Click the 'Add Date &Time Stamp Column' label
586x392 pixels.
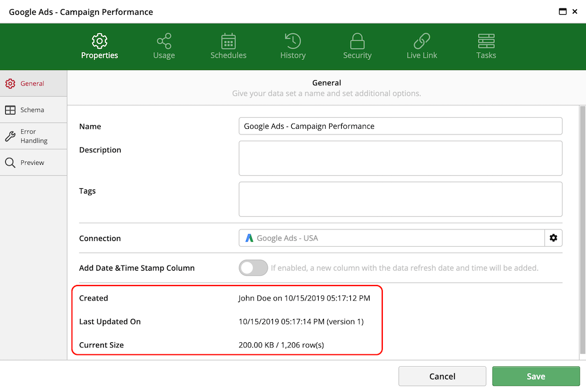[137, 268]
